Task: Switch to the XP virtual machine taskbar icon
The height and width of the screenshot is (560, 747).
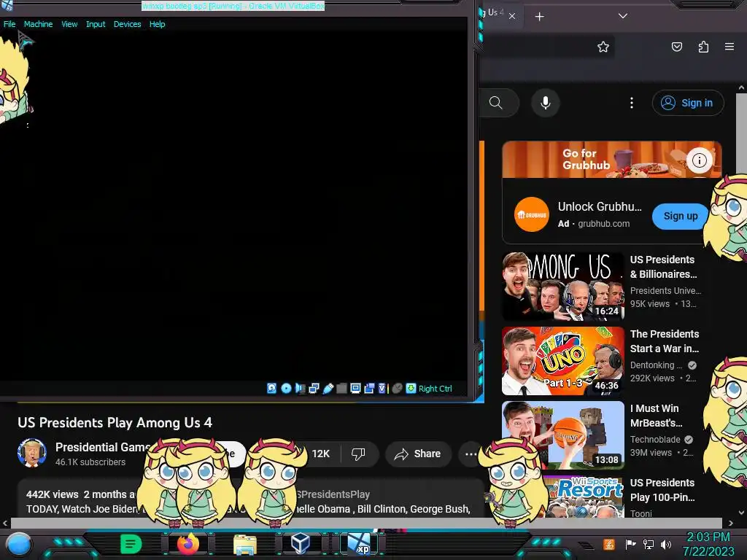Action: point(358,544)
